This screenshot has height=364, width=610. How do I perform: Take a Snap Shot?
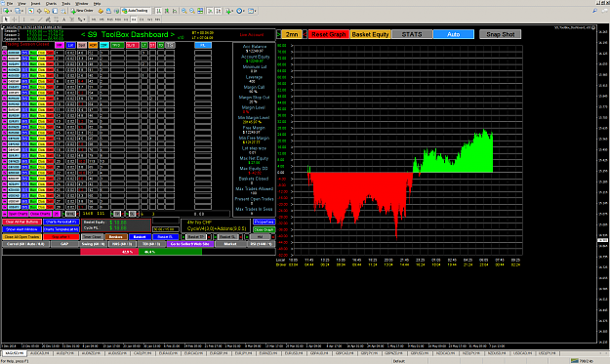click(501, 34)
